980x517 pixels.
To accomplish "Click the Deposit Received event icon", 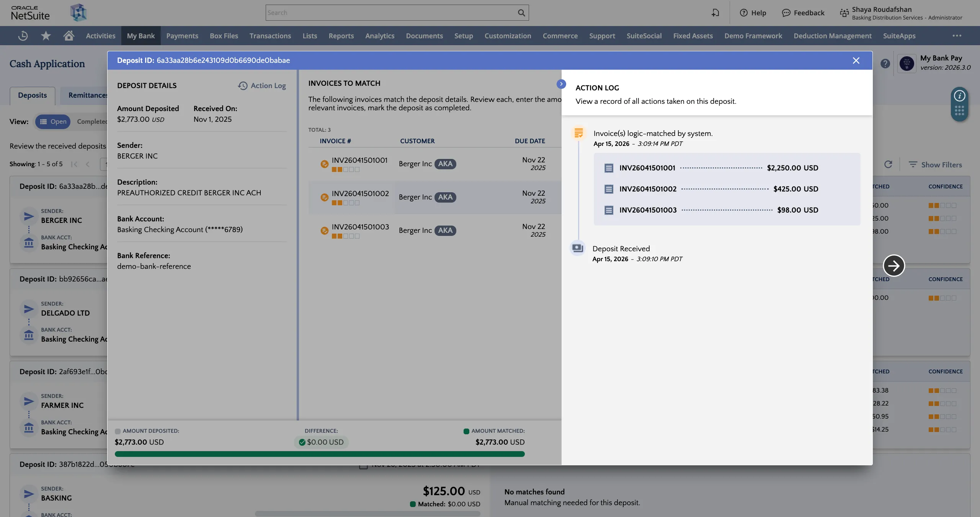I will 578,248.
